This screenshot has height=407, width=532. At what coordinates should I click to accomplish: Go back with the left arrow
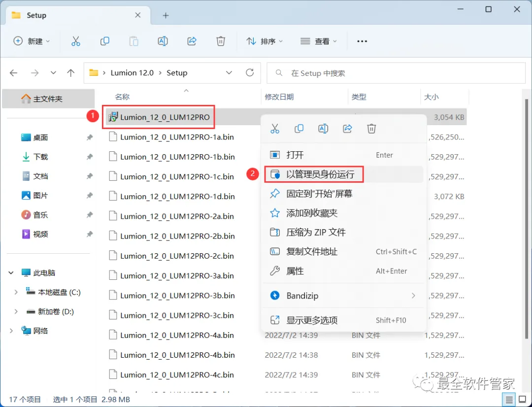click(14, 72)
